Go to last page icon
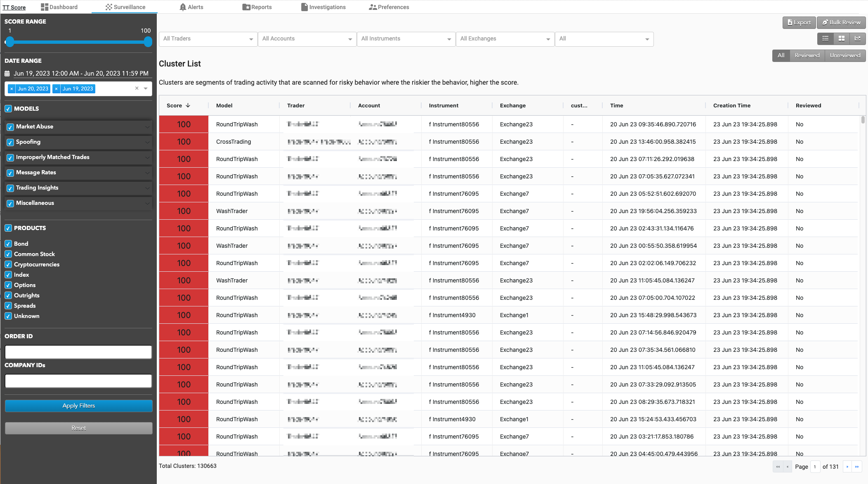This screenshot has height=484, width=868. [857, 467]
